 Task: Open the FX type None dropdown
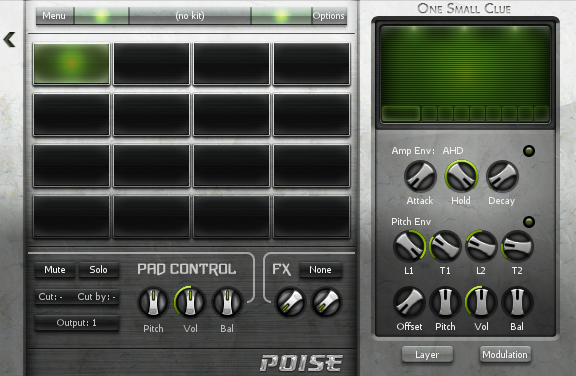tap(320, 270)
